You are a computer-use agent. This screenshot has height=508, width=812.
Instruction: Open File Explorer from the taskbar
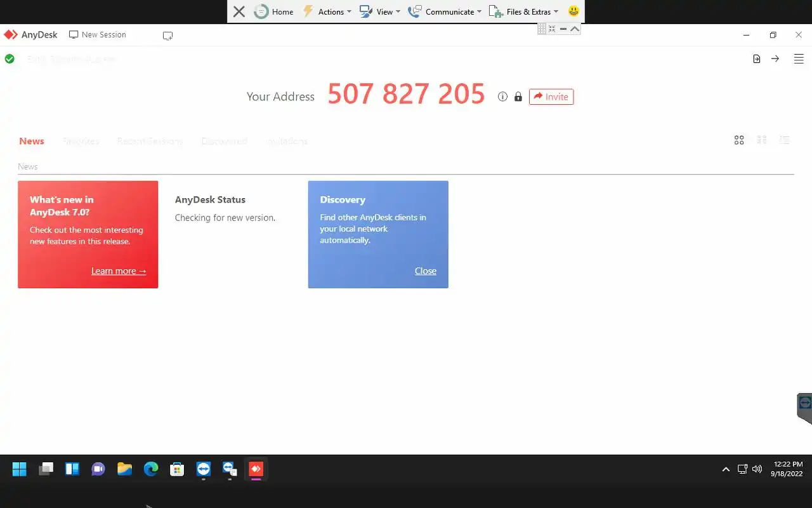124,469
